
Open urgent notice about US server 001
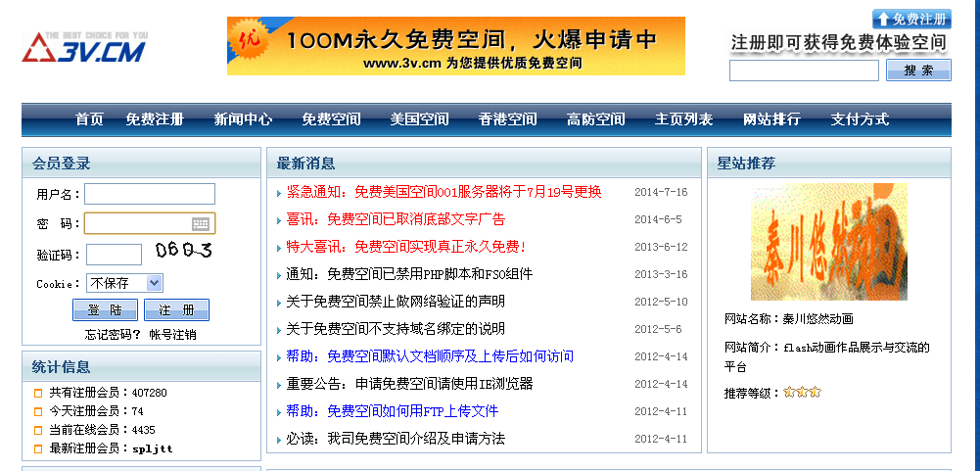pyautogui.click(x=443, y=192)
